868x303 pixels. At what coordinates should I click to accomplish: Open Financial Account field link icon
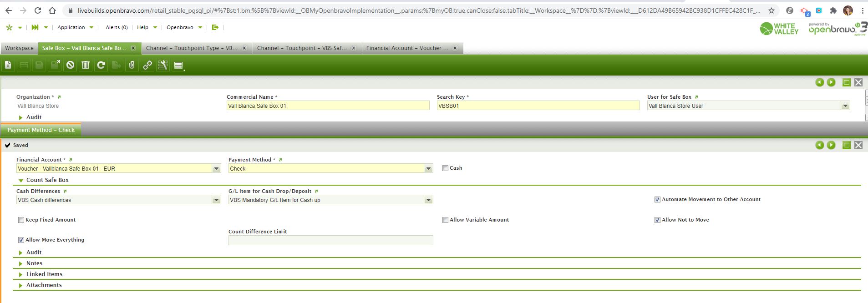pos(71,160)
